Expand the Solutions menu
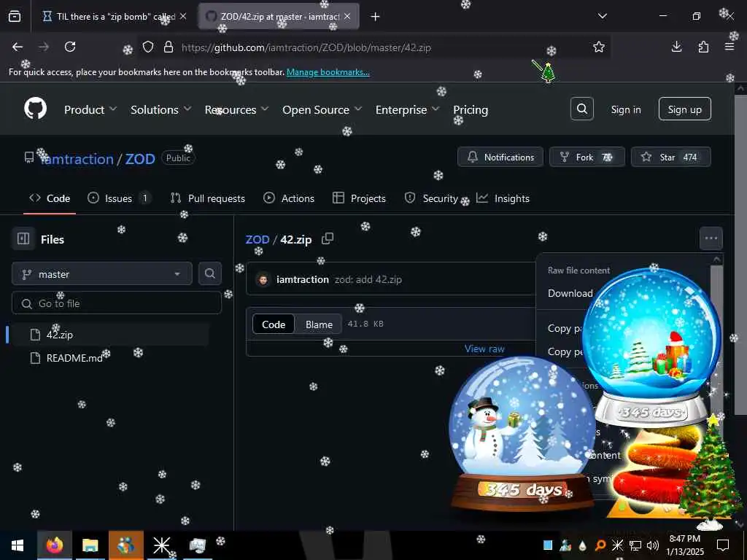747x560 pixels. tap(161, 109)
